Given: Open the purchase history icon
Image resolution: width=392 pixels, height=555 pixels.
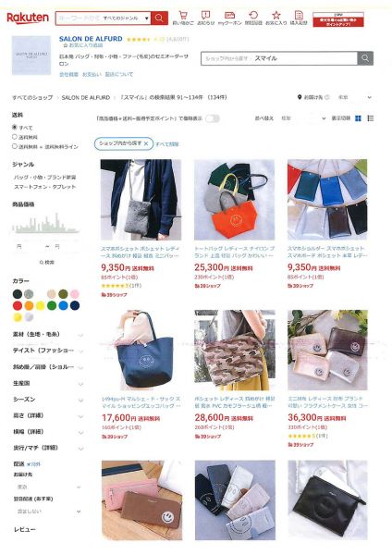Looking at the screenshot, I should pos(299,18).
